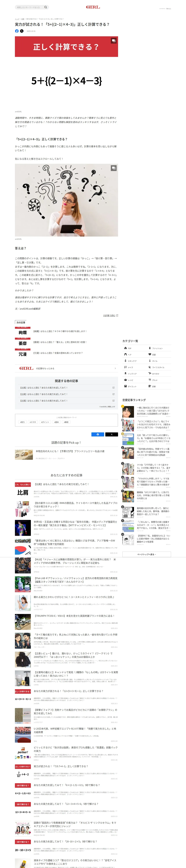186x868 pixels.
Task: Click the blue Facebook share button
Action: 98,434
